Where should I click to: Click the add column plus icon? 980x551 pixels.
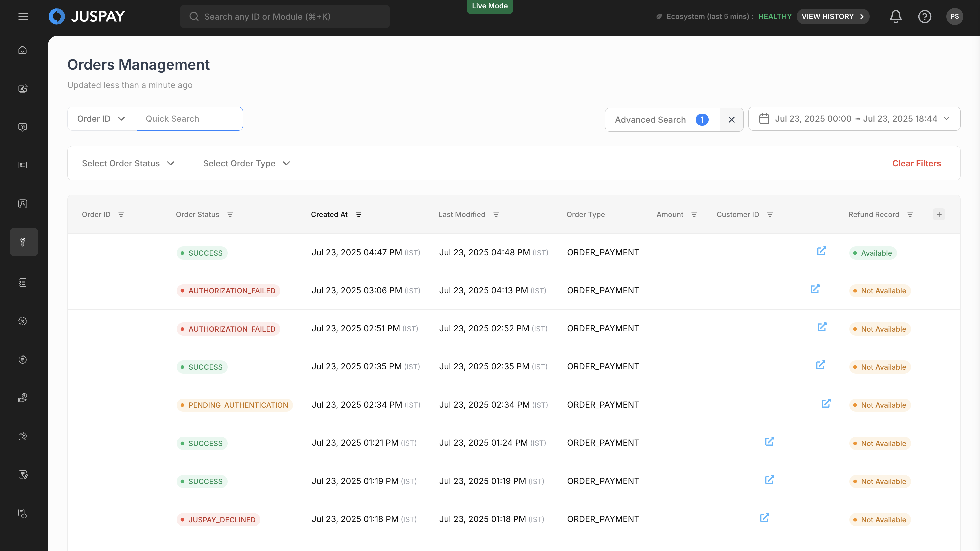[x=939, y=215]
